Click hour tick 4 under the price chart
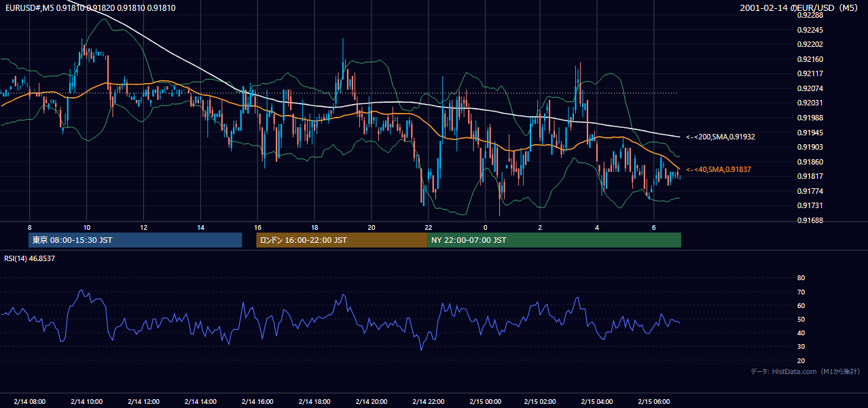This screenshot has width=868, height=408. pos(596,227)
